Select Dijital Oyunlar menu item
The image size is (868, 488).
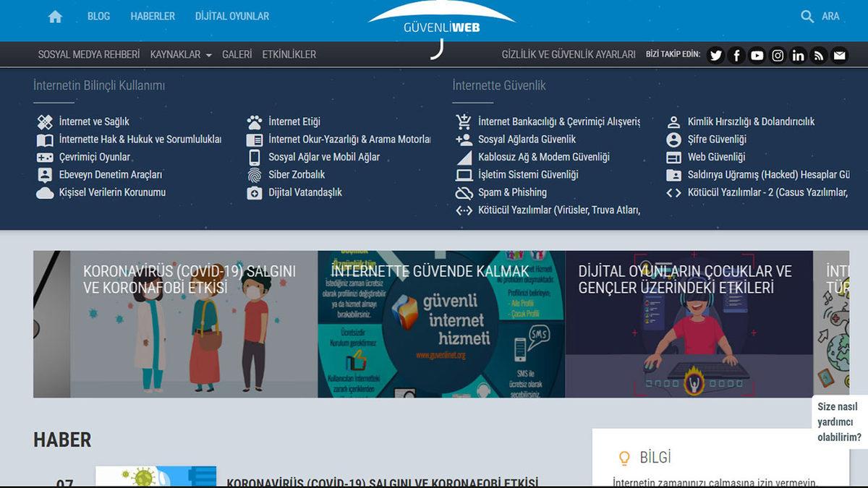(x=232, y=16)
